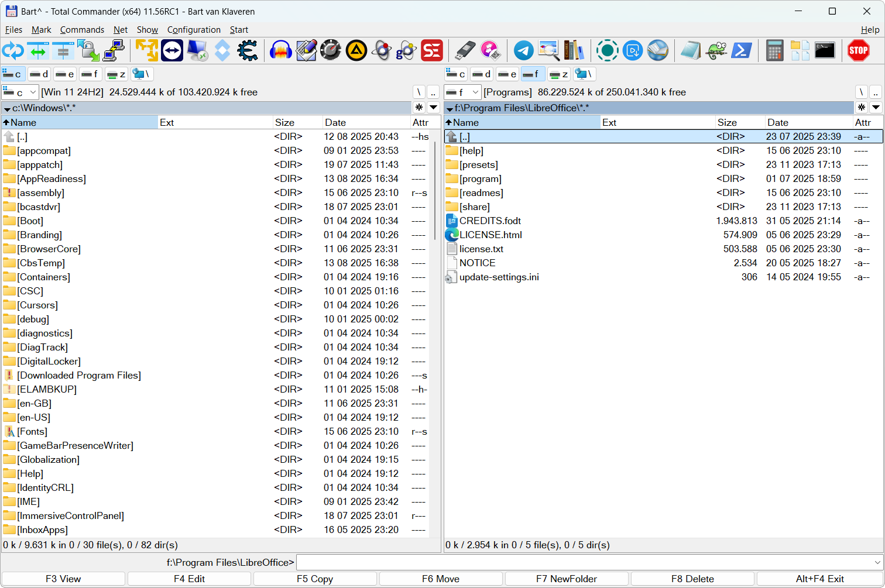Switch left panel to drive z
The width and height of the screenshot is (885, 588).
[x=116, y=74]
